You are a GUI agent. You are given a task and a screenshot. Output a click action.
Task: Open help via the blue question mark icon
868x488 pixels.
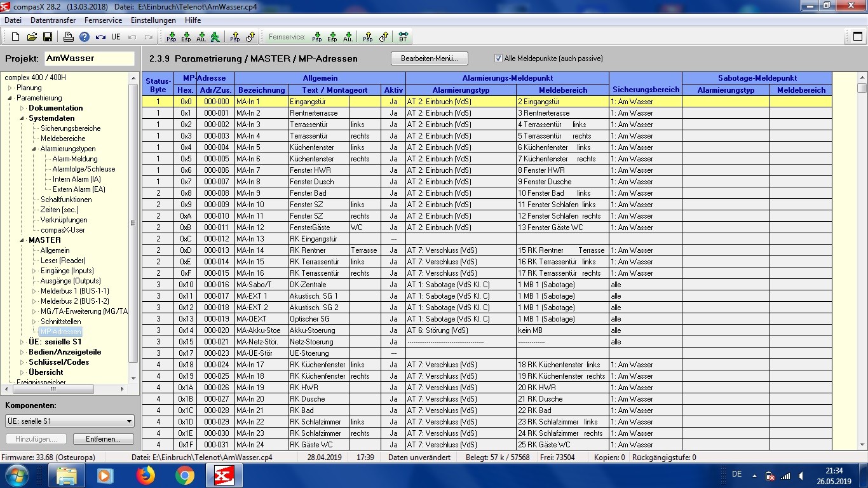[84, 37]
